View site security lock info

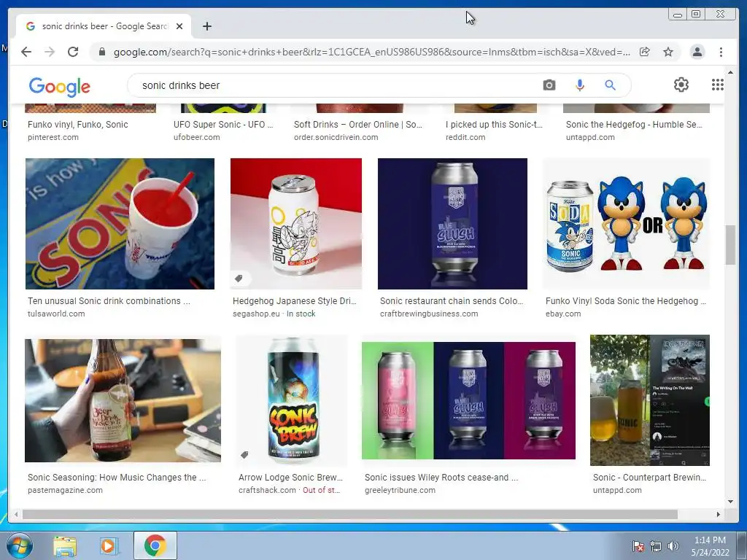pos(101,52)
